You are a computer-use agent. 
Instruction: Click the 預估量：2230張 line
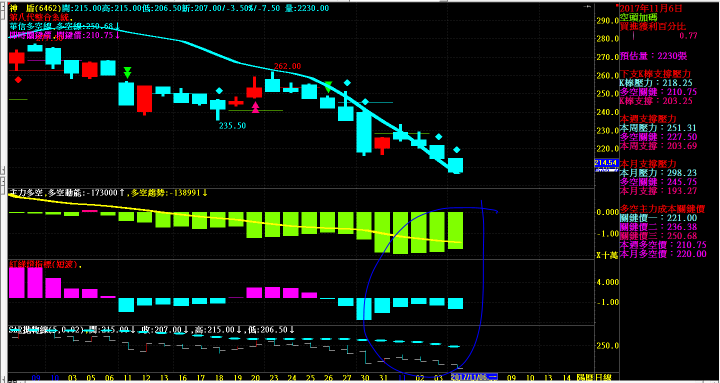[653, 56]
